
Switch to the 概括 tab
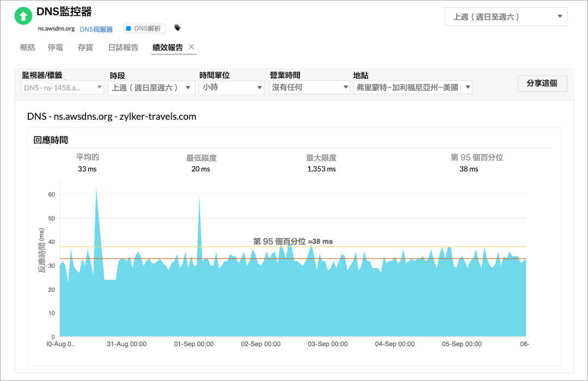(27, 48)
